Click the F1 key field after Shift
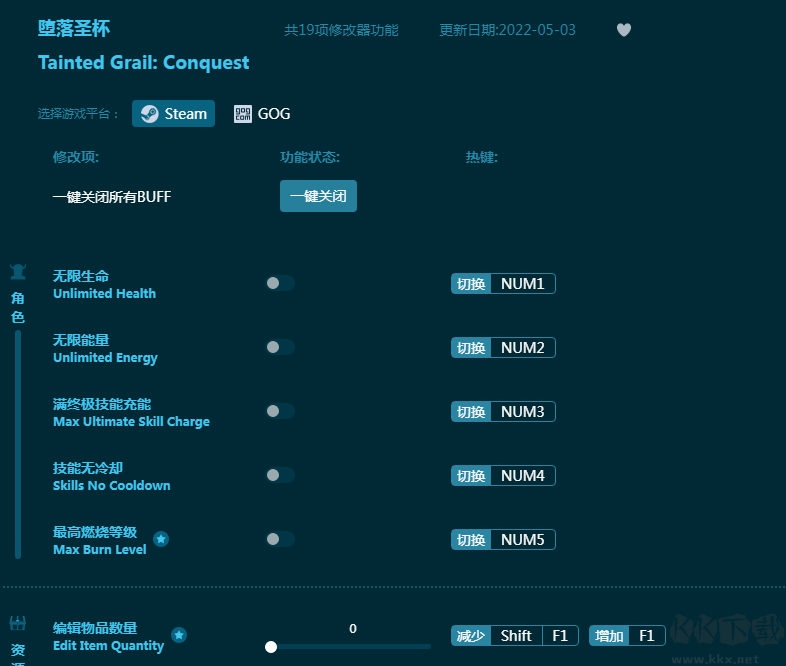Screen dimensions: 786x666 pyautogui.click(x=560, y=636)
